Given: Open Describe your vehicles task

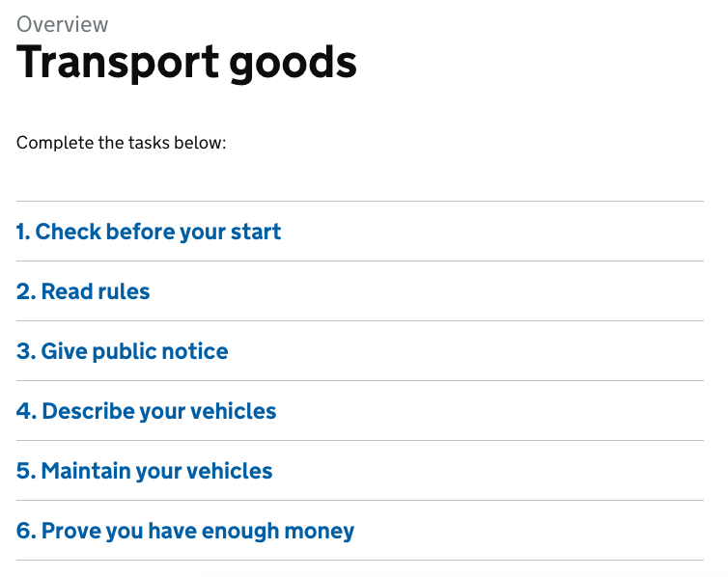Looking at the screenshot, I should (146, 411).
